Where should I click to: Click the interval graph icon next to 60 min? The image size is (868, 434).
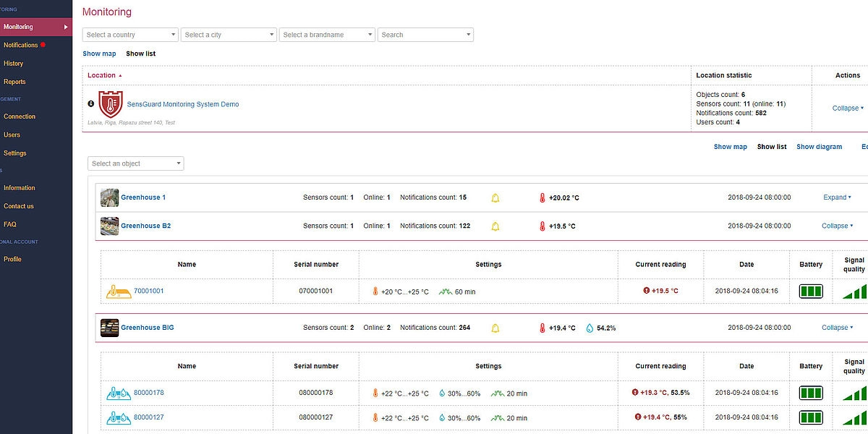pyautogui.click(x=445, y=292)
